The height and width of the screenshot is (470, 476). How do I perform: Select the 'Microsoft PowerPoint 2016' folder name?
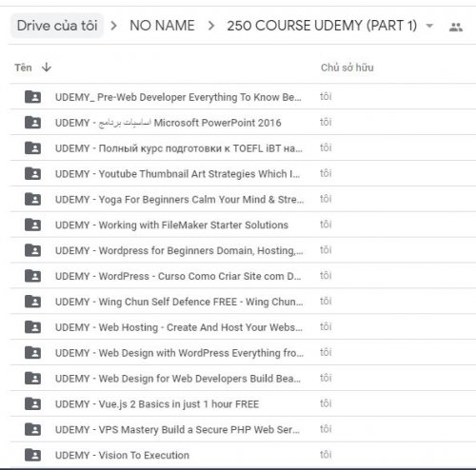click(169, 123)
